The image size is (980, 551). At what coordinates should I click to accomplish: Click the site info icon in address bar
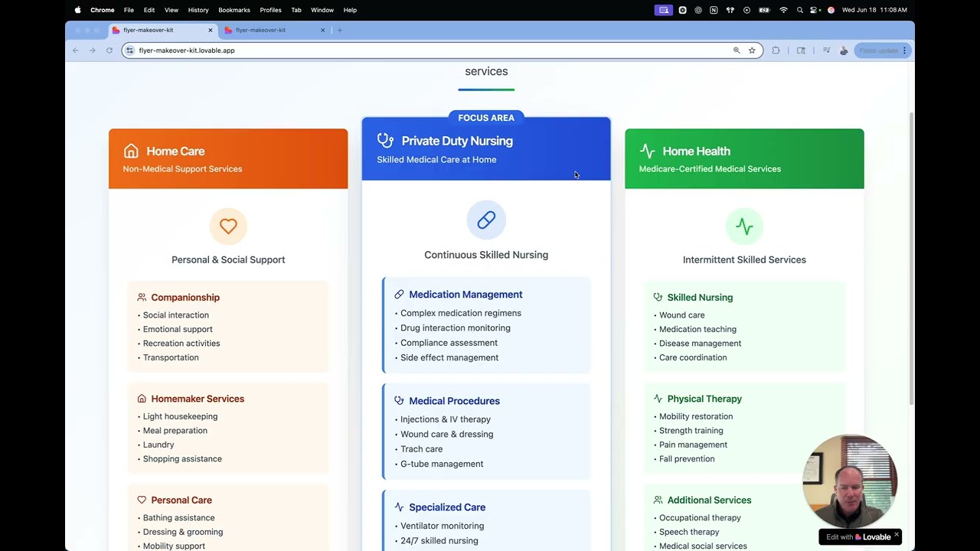coord(130,51)
